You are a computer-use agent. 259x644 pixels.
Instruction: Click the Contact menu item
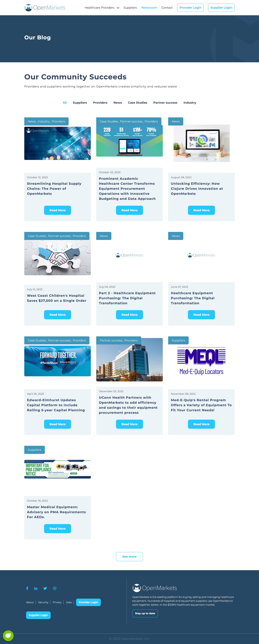coord(166,7)
